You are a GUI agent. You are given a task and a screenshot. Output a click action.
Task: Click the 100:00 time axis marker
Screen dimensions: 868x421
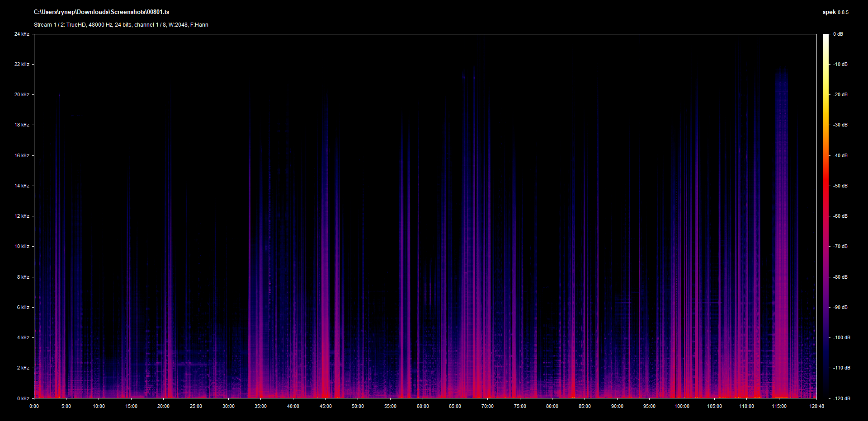tap(682, 407)
